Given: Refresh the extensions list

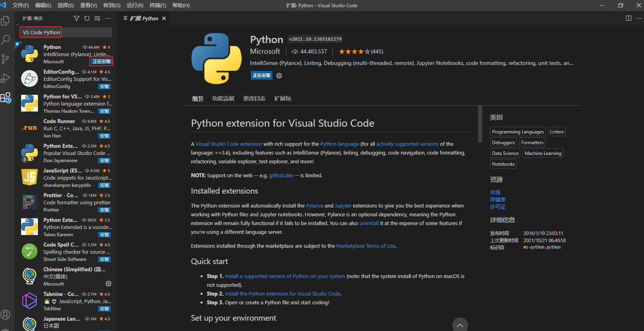Looking at the screenshot, I should click(87, 18).
